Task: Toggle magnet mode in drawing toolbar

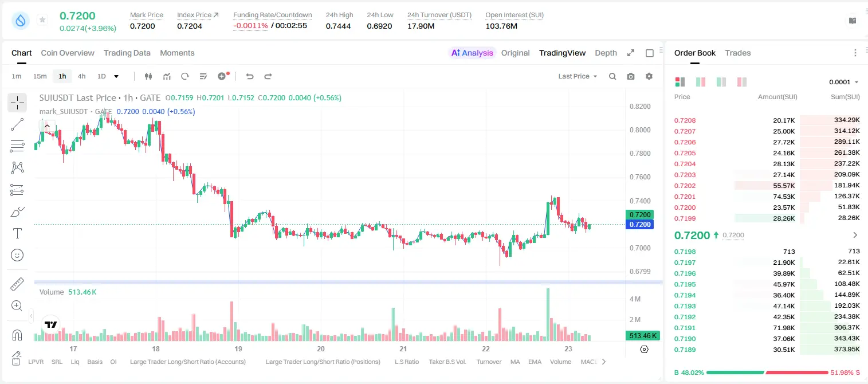Action: (x=17, y=335)
